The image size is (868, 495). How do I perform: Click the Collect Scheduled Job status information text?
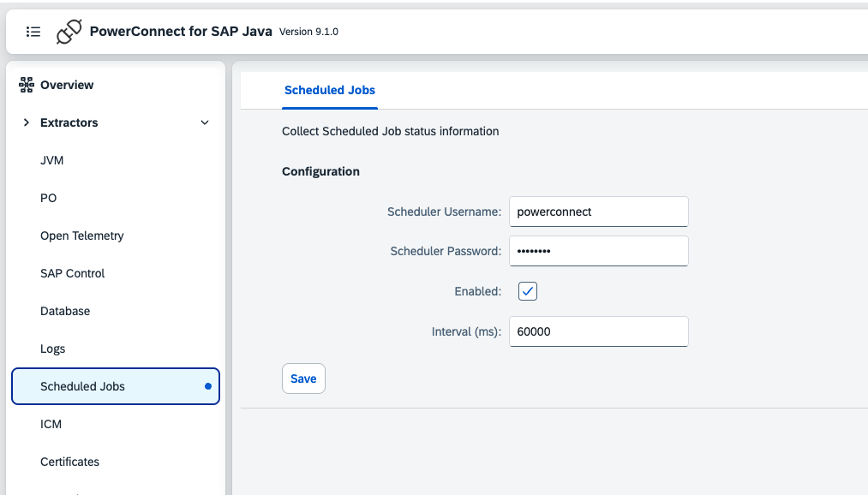click(x=390, y=131)
